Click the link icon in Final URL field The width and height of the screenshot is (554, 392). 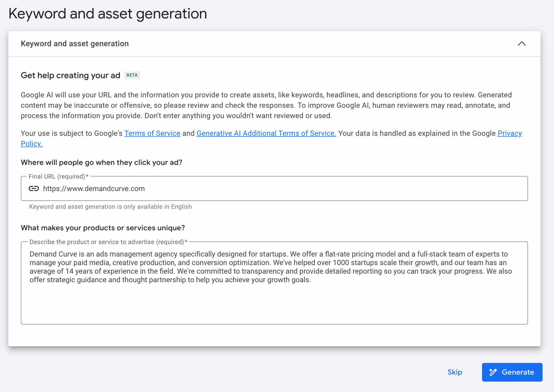pyautogui.click(x=34, y=188)
